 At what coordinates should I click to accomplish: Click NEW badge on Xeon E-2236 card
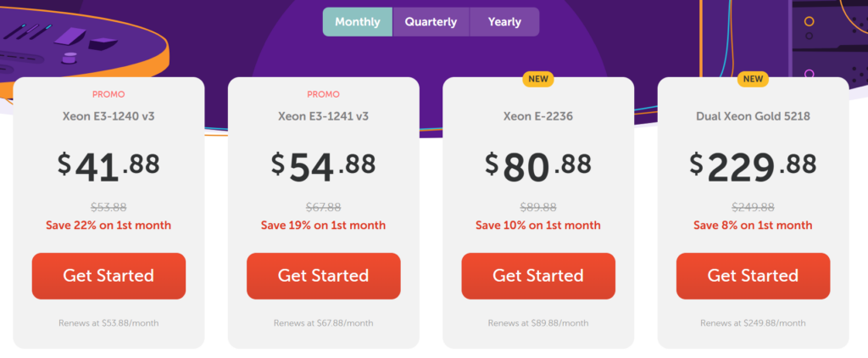pos(538,79)
